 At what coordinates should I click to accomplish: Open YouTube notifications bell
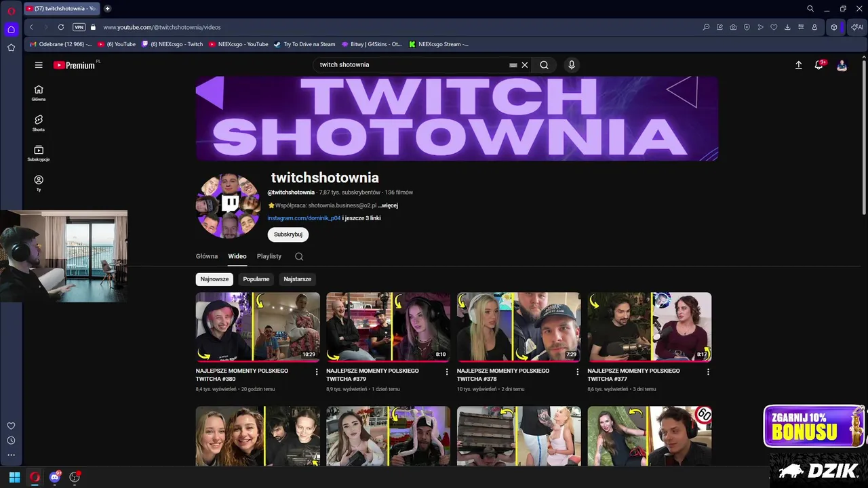click(x=819, y=65)
